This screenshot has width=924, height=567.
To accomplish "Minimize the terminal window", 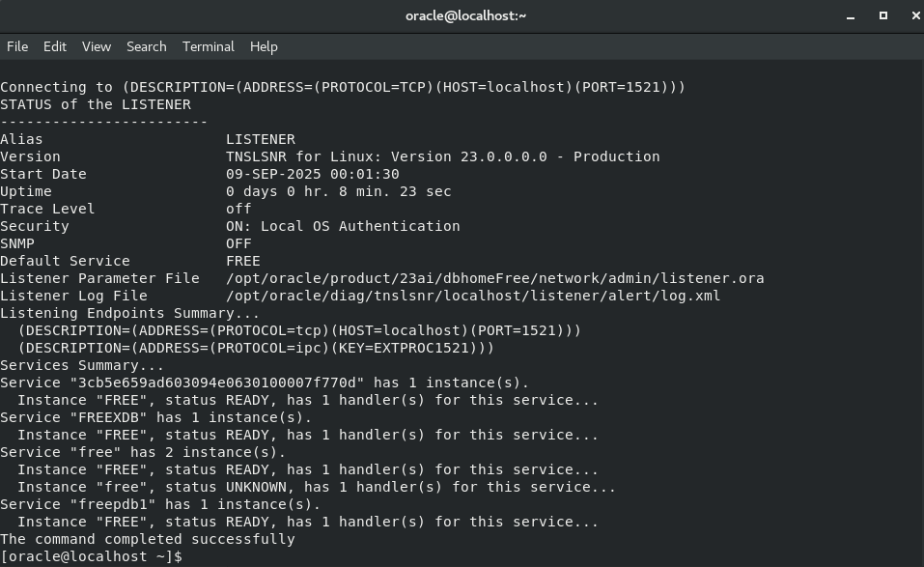I will coord(851,16).
